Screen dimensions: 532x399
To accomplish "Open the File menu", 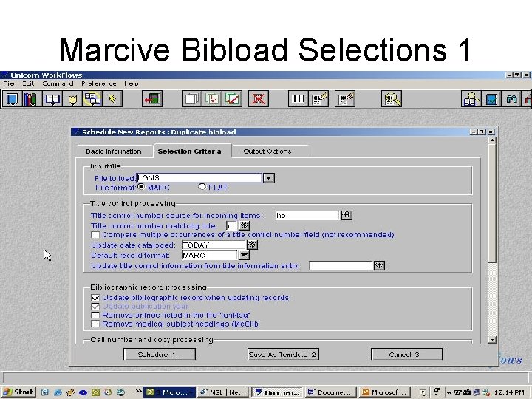I will pyautogui.click(x=8, y=83).
